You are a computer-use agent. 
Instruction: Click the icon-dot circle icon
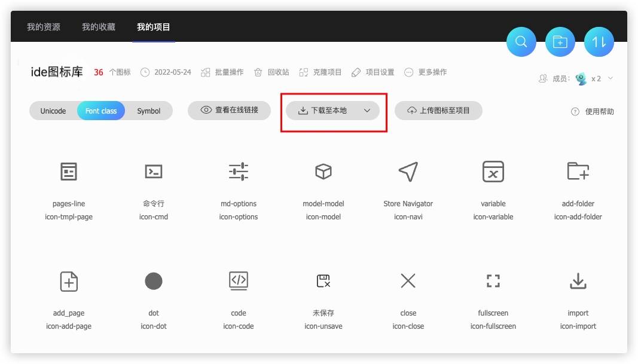point(154,280)
